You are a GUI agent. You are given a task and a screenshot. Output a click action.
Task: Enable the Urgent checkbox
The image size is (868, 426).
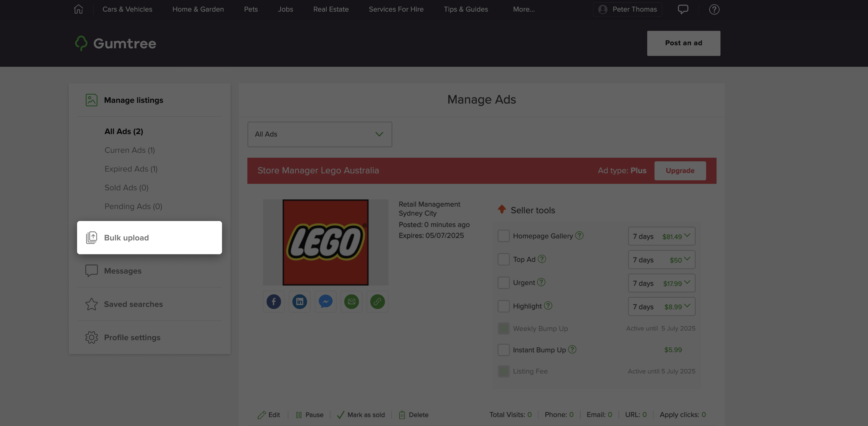point(503,283)
